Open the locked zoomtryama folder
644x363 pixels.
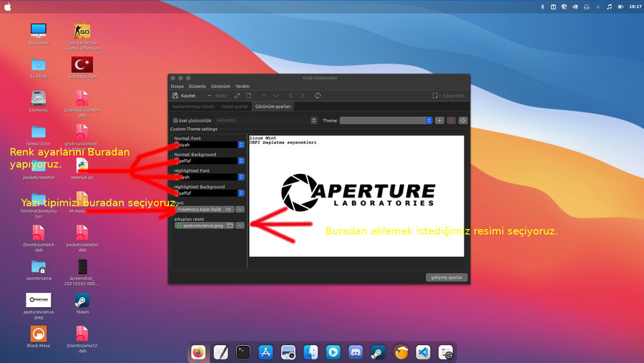[x=39, y=270]
